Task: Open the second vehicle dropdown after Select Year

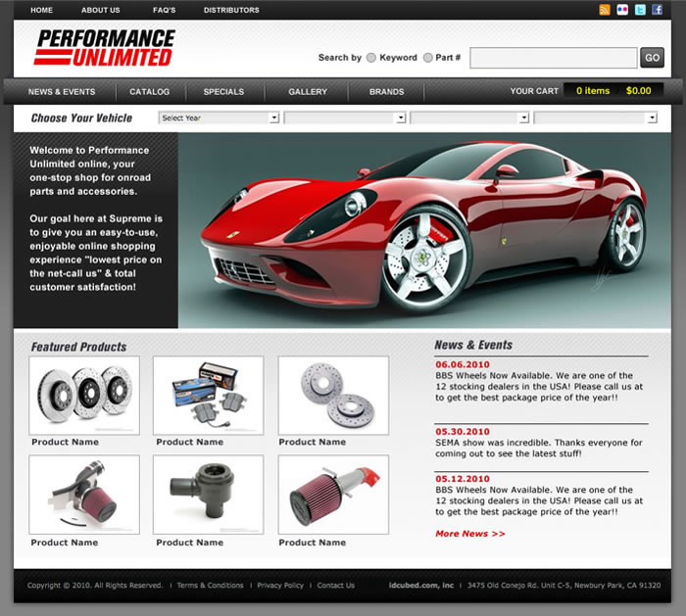Action: [345, 118]
